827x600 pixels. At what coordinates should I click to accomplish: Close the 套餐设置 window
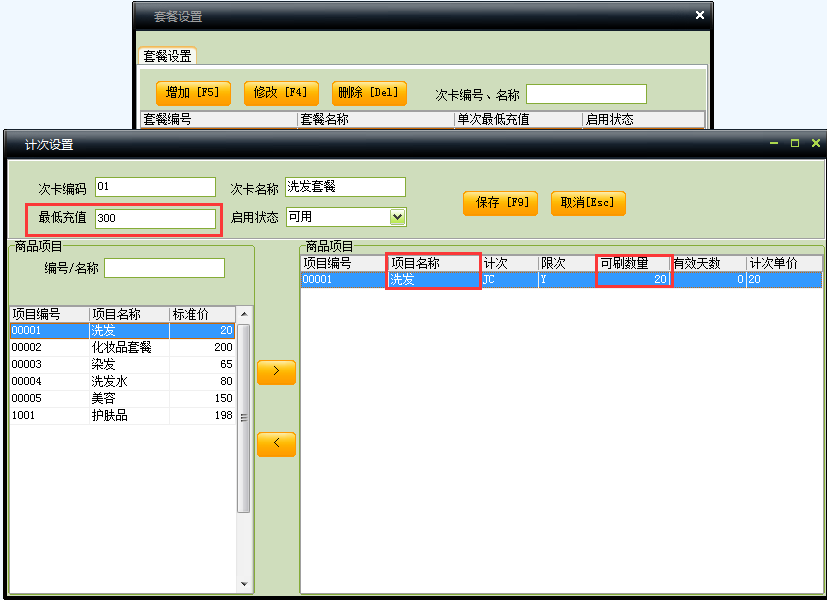click(699, 15)
